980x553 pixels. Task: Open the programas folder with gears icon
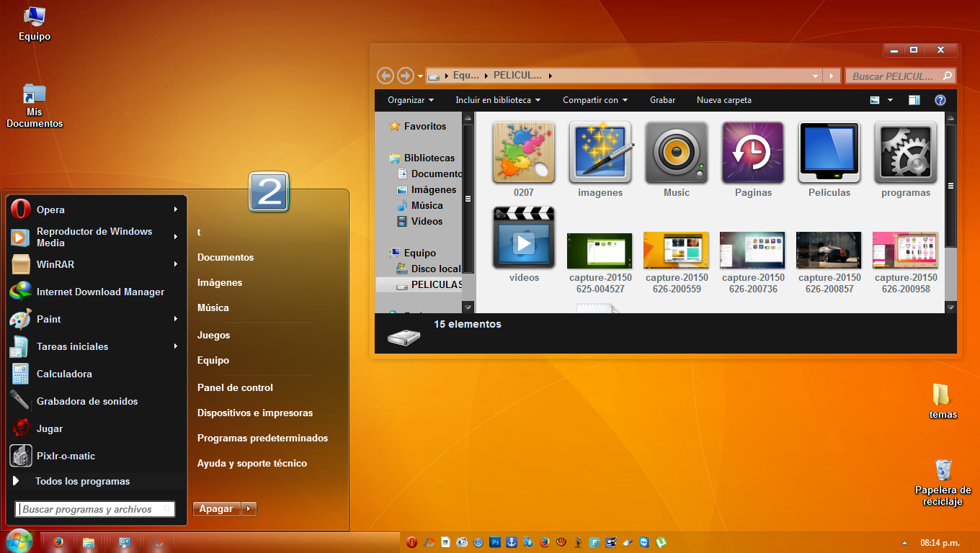(905, 153)
